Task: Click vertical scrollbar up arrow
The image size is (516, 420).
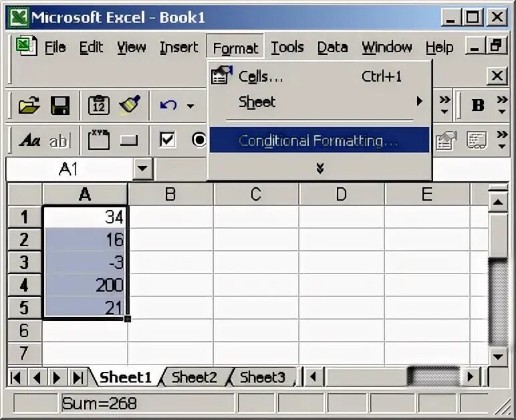Action: click(x=498, y=201)
